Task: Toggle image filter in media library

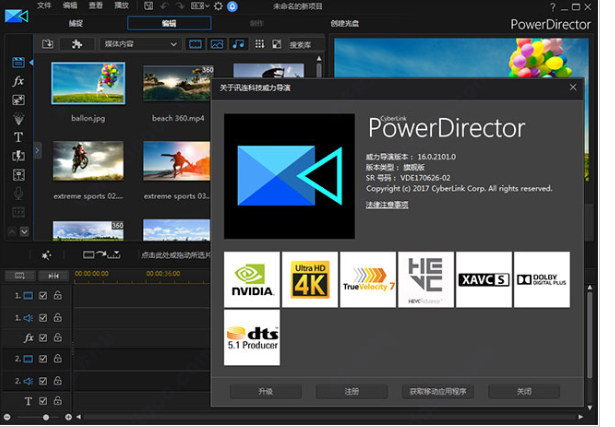Action: 217,44
